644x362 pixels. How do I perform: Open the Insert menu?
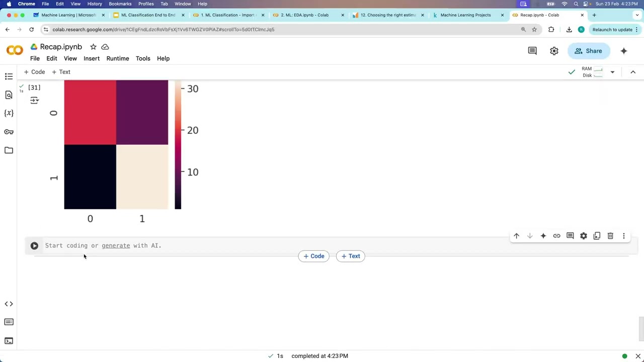[x=92, y=58]
